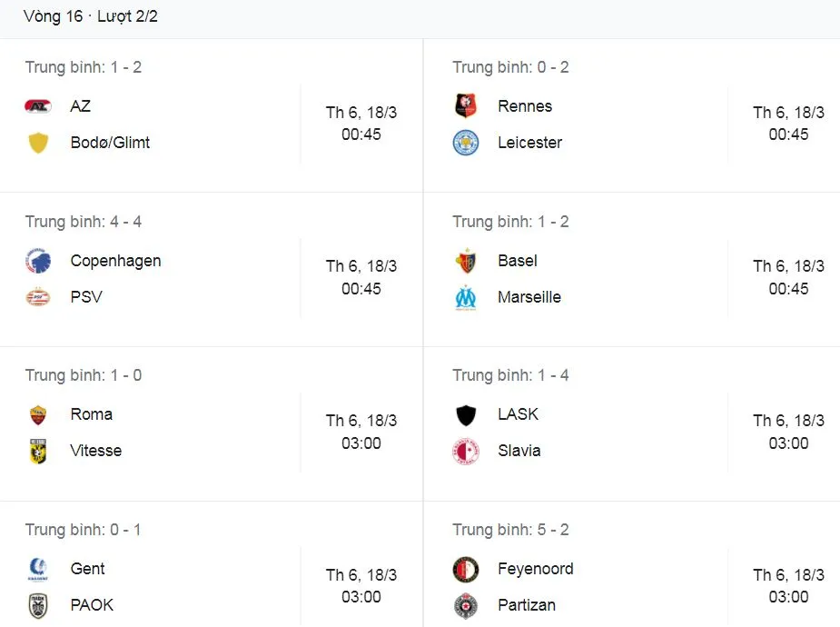Image resolution: width=840 pixels, height=627 pixels.
Task: Click the Feyenoord club crest
Action: tap(466, 569)
